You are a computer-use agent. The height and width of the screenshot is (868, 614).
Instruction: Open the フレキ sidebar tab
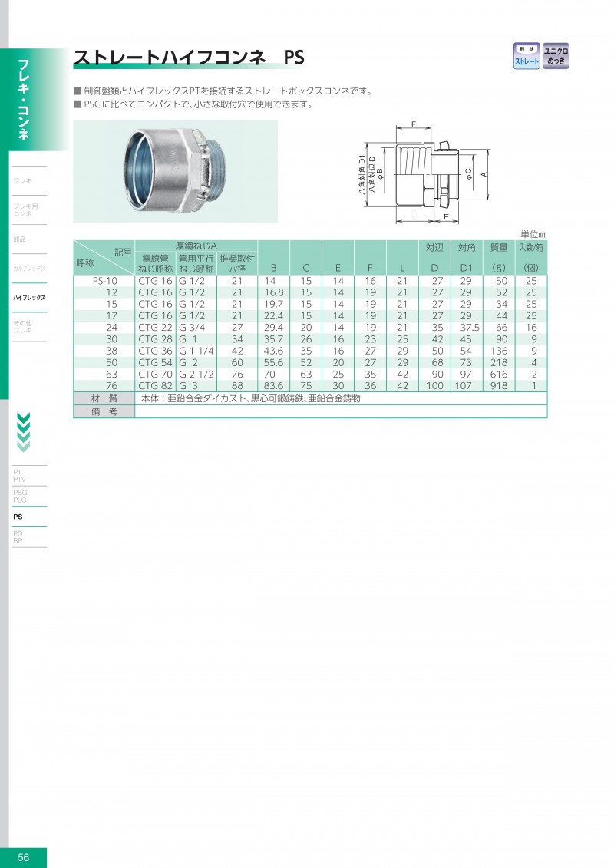tap(23, 180)
